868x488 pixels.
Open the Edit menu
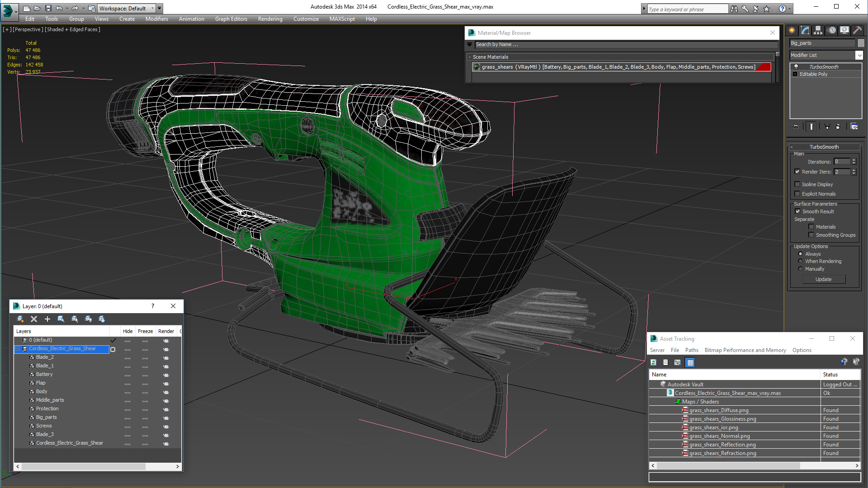(x=30, y=19)
